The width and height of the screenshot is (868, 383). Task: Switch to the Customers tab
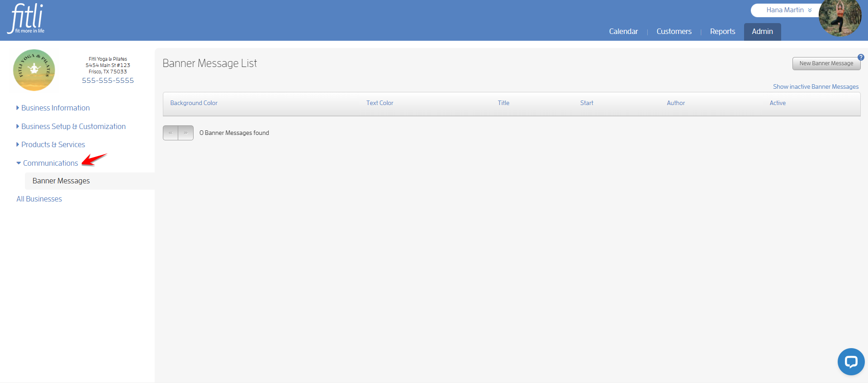(674, 31)
